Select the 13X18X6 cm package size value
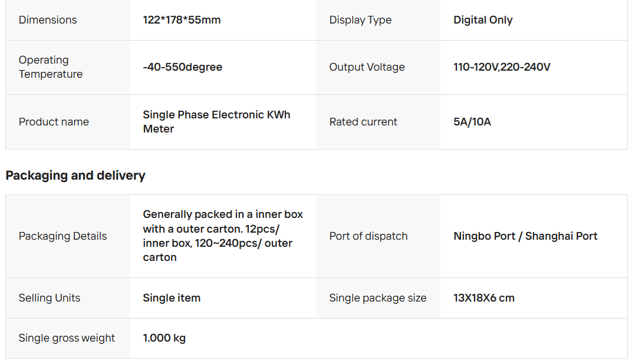 (x=484, y=298)
